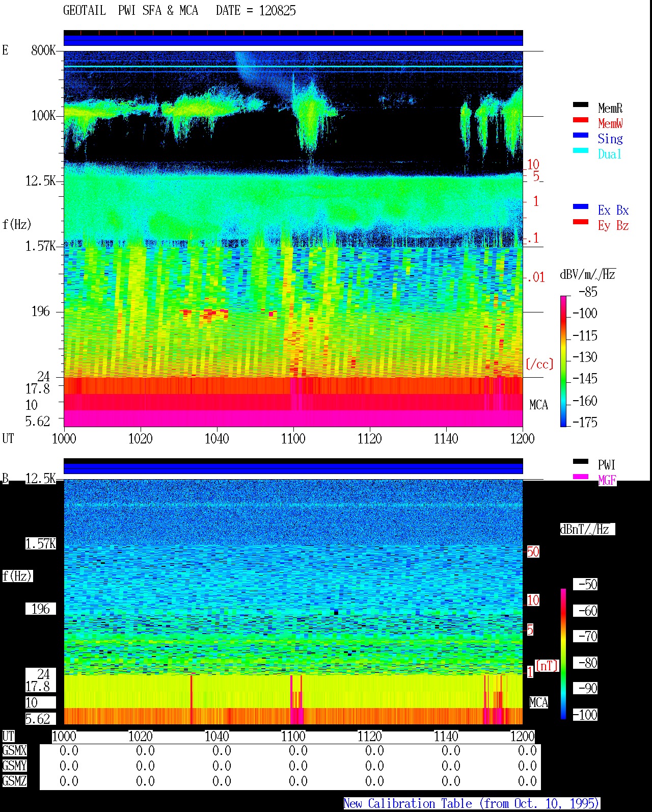The width and height of the screenshot is (652, 812).
Task: Click the red [/cc] density axis label
Action: pos(539,364)
